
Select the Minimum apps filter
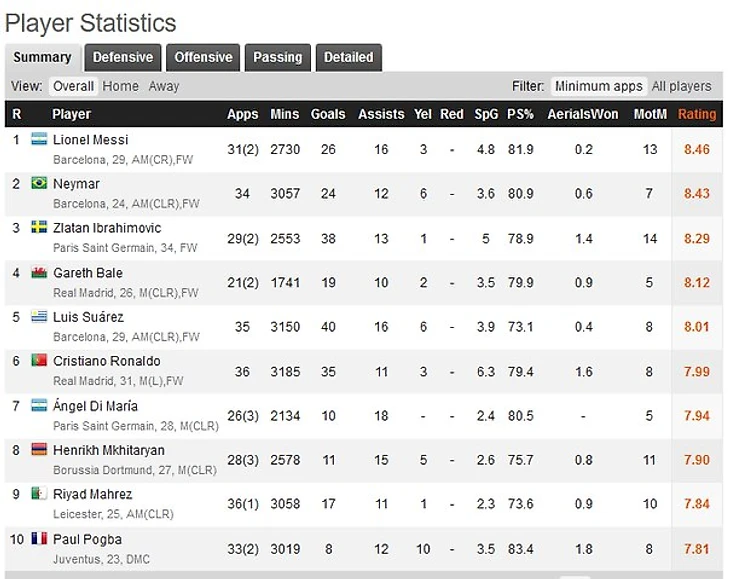coord(598,86)
